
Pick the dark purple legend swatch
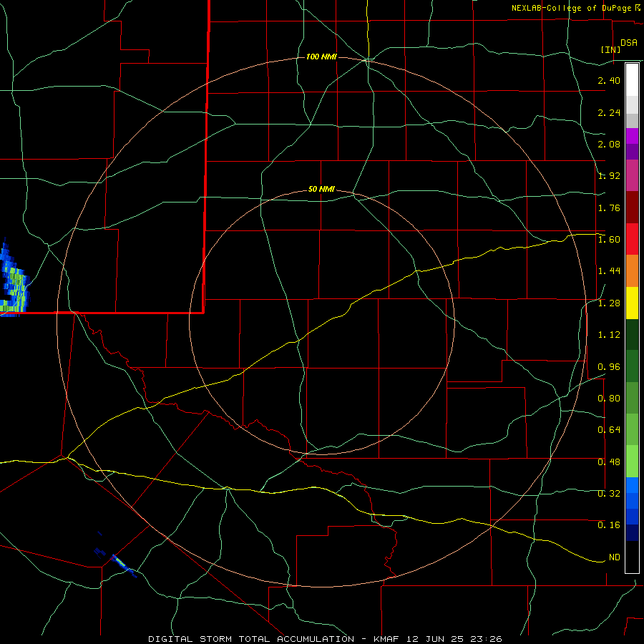pos(632,152)
